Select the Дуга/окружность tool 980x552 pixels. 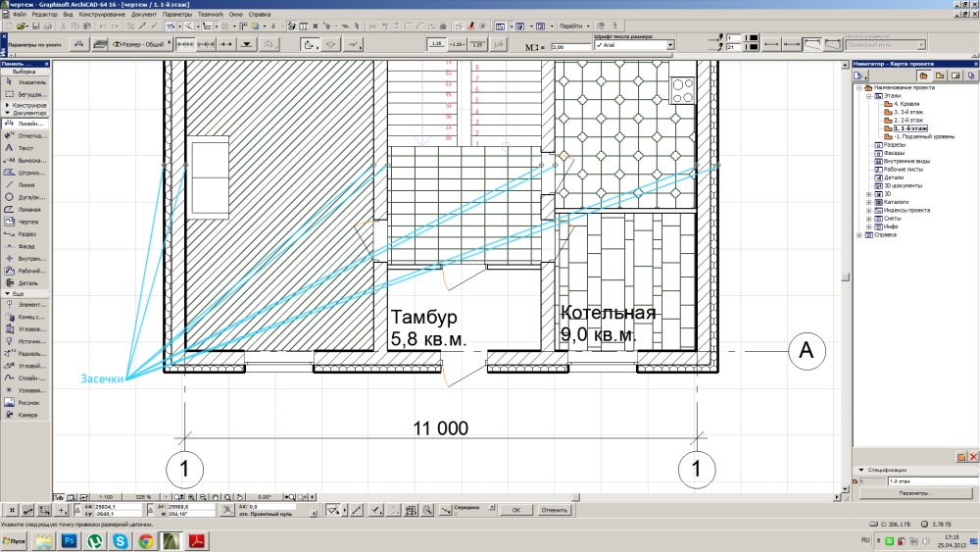coord(25,197)
